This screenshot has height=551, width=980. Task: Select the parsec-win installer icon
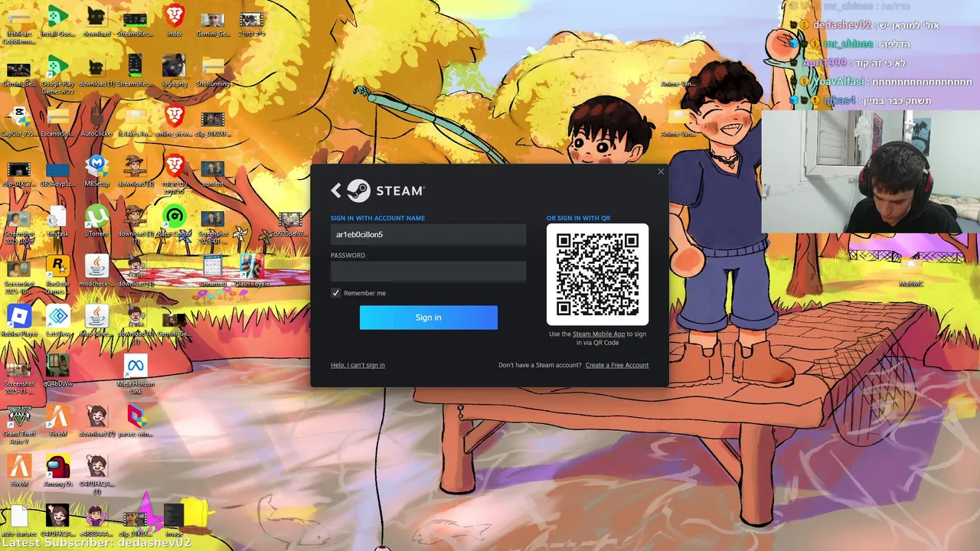pyautogui.click(x=136, y=420)
